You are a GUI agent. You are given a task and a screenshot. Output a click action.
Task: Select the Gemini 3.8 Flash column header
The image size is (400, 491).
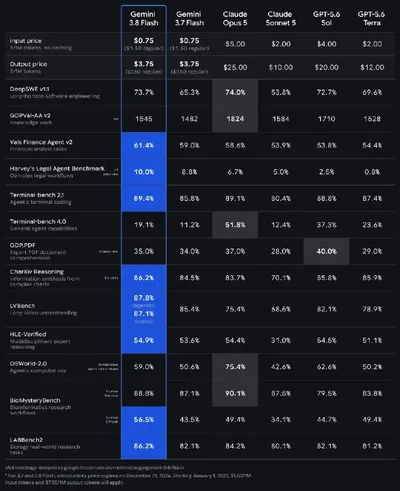pyautogui.click(x=144, y=19)
